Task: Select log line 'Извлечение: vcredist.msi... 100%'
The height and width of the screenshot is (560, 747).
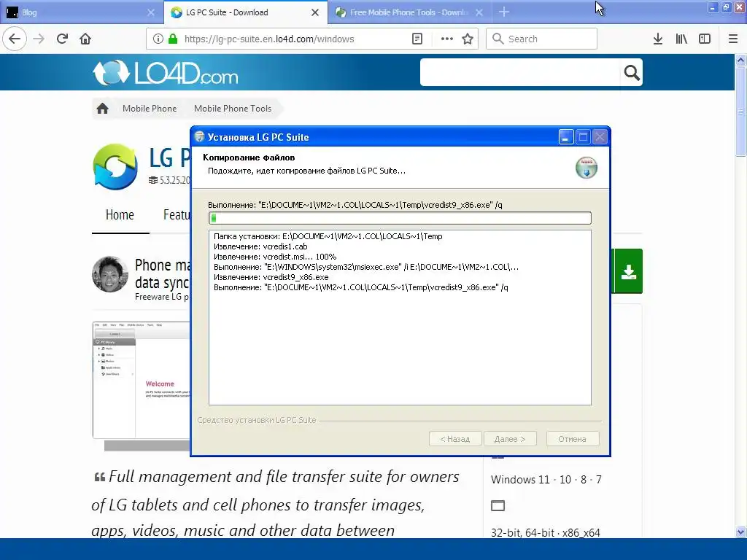Action: (x=275, y=257)
